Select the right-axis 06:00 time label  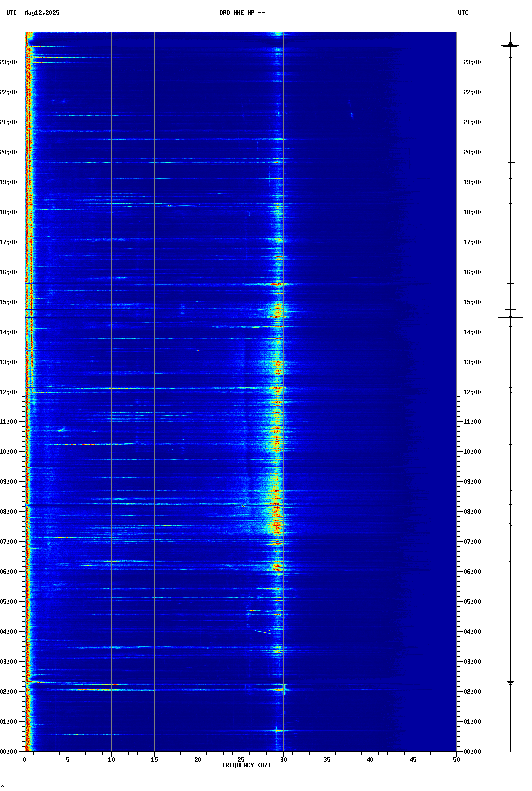472,572
